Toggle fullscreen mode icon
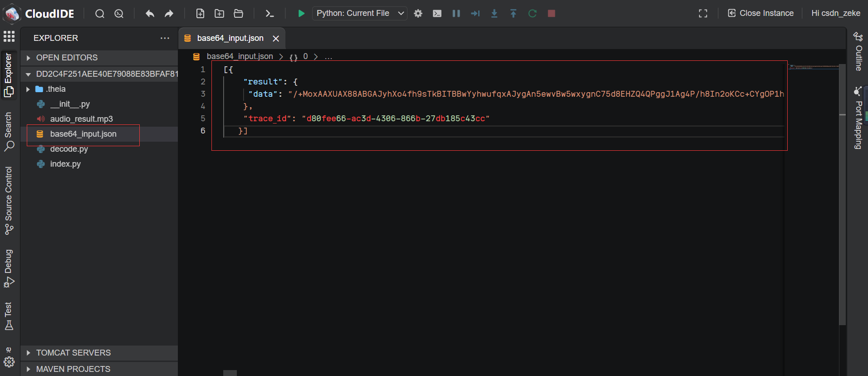Viewport: 868px width, 376px height. pyautogui.click(x=703, y=14)
